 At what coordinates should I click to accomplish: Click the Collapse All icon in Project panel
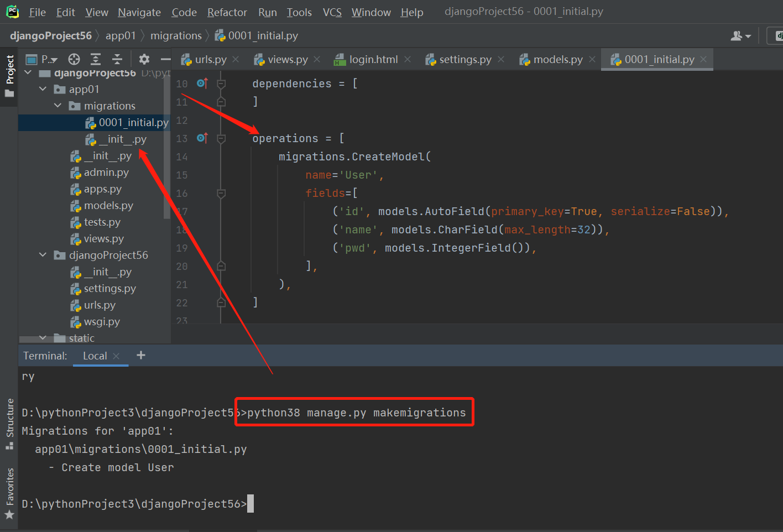(x=117, y=59)
